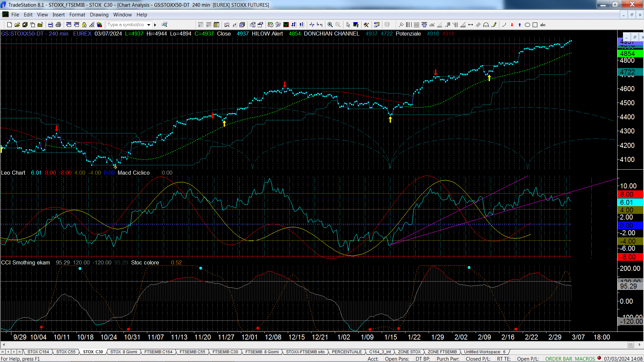Select the abc Text drawing tool

tap(543, 25)
